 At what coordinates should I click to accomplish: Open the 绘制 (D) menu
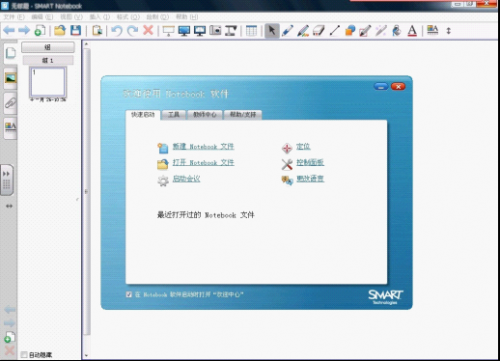click(157, 17)
